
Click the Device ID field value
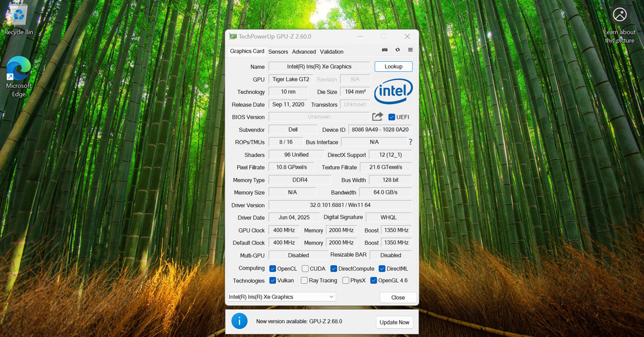coord(380,130)
